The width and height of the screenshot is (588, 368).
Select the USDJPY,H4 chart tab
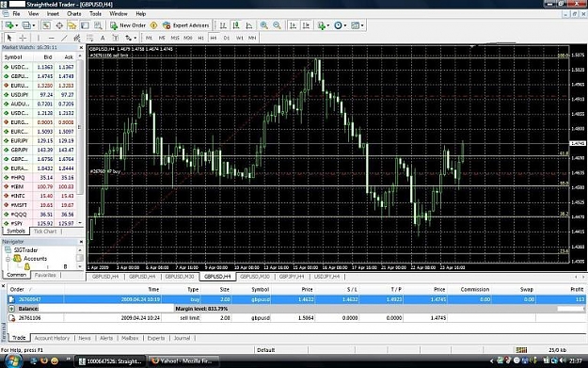point(326,277)
